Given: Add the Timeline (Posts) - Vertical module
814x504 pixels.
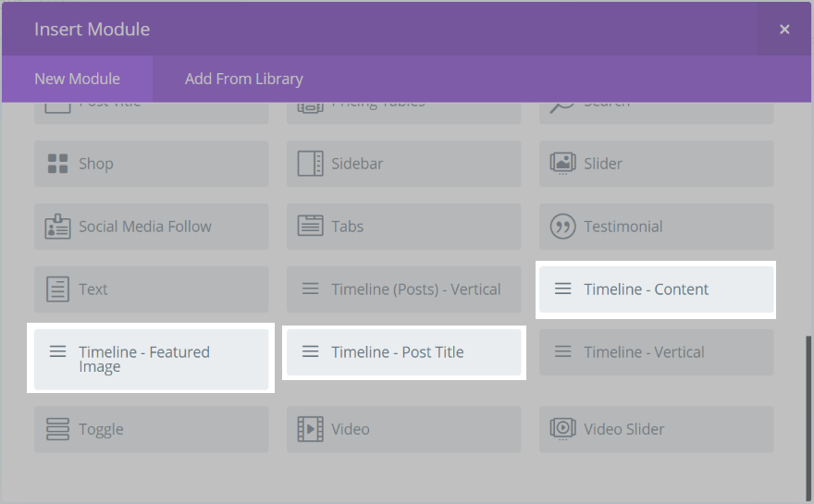Looking at the screenshot, I should pos(403,289).
